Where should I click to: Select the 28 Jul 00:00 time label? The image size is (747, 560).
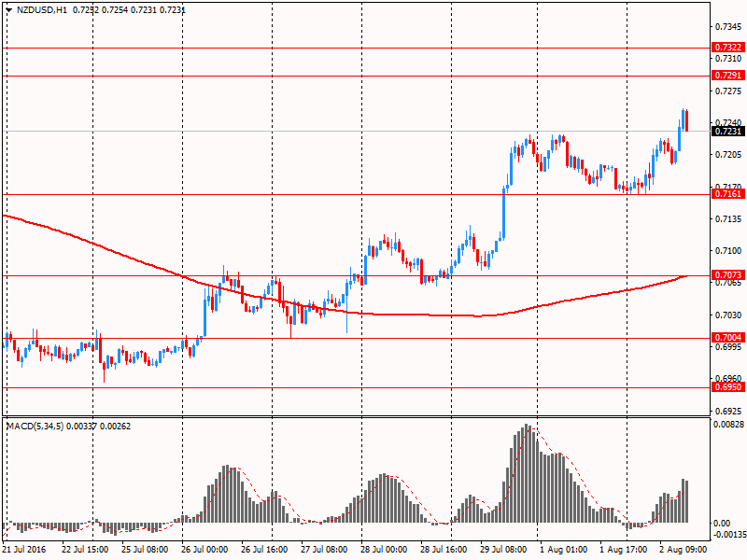click(x=384, y=550)
